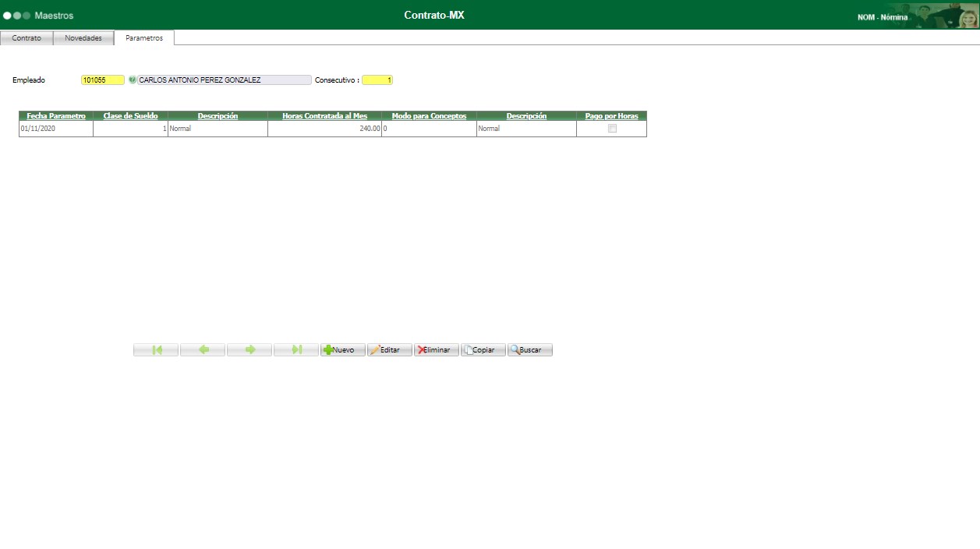Sort by Pago por Horas column header
The image size is (980, 549).
coord(612,115)
